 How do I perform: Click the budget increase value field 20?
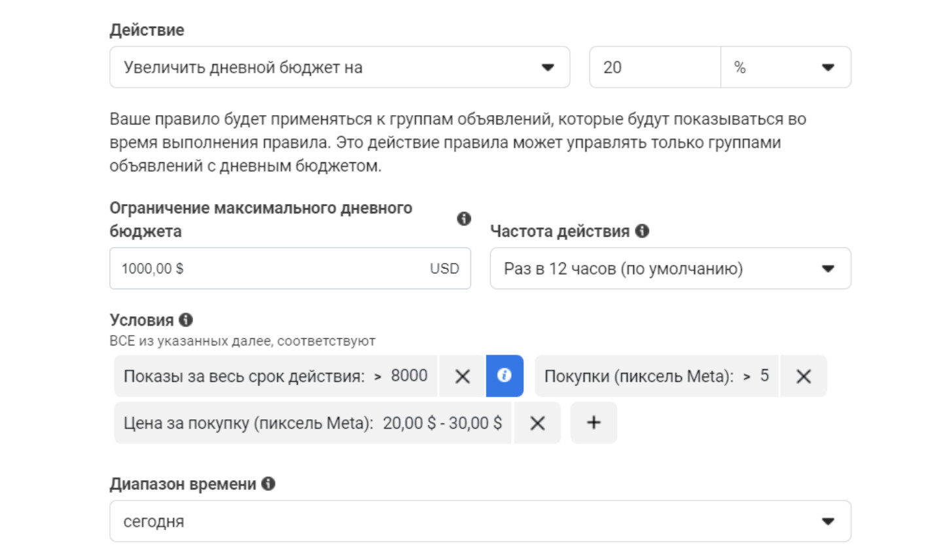click(654, 67)
